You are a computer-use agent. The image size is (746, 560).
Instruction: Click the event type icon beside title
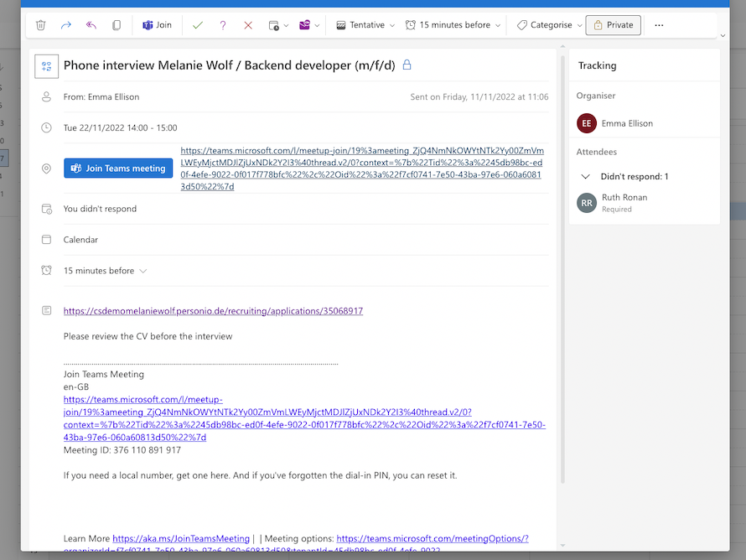47,66
